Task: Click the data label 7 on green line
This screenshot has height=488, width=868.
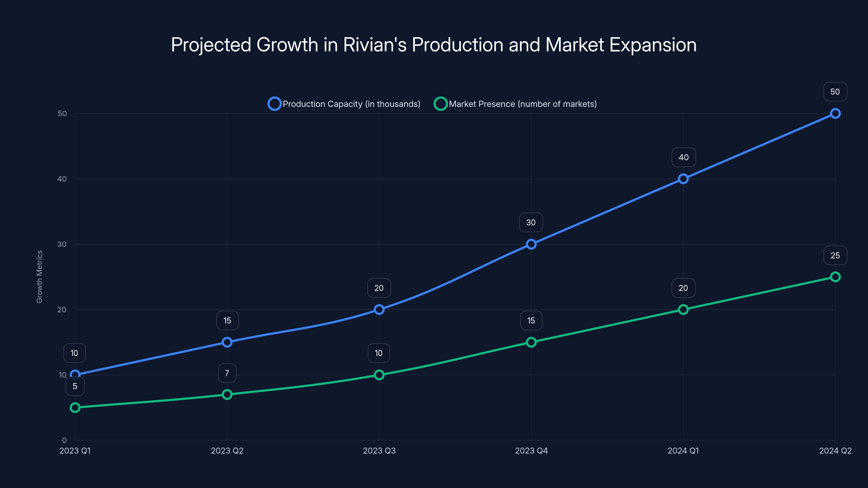Action: pos(227,373)
